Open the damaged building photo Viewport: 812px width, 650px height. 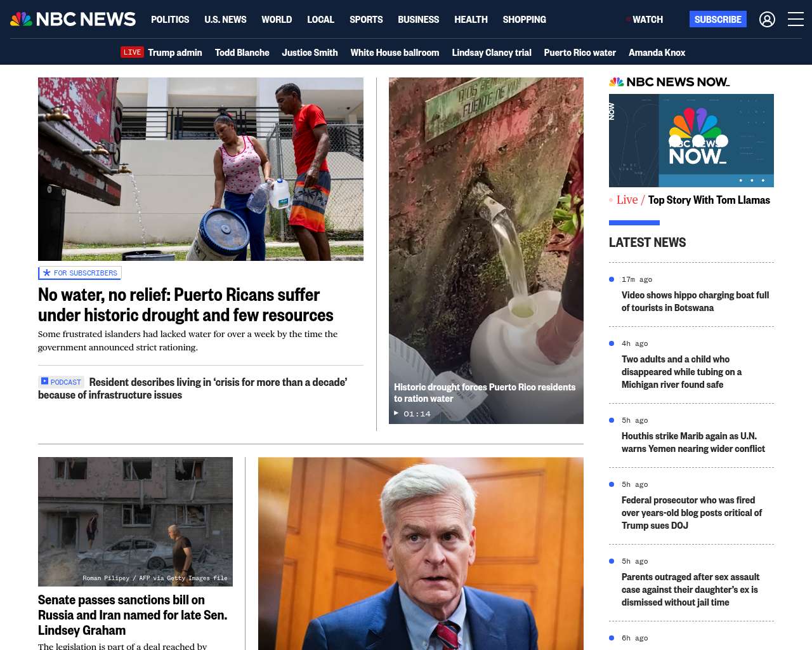pyautogui.click(x=135, y=522)
